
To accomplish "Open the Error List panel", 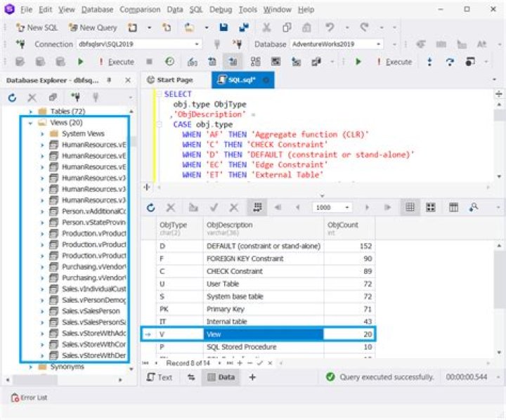I will 29,398.
